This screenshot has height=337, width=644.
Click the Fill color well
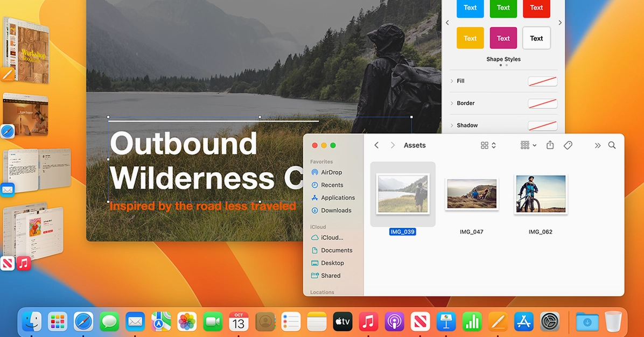coord(542,81)
